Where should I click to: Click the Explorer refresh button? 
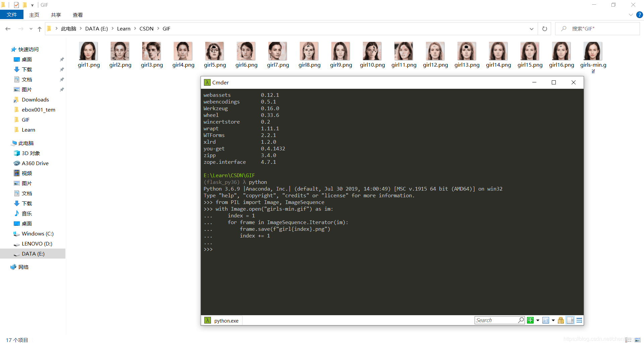pyautogui.click(x=545, y=29)
